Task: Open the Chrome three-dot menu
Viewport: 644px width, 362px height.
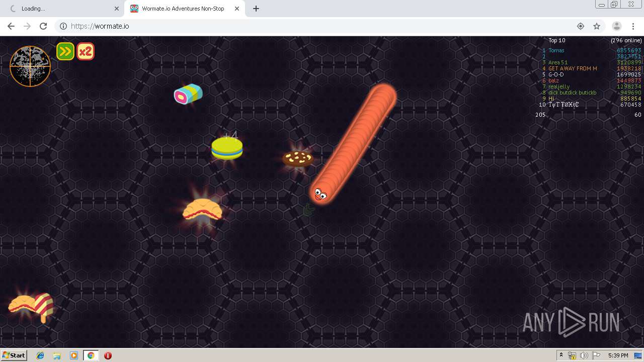Action: [x=633, y=26]
